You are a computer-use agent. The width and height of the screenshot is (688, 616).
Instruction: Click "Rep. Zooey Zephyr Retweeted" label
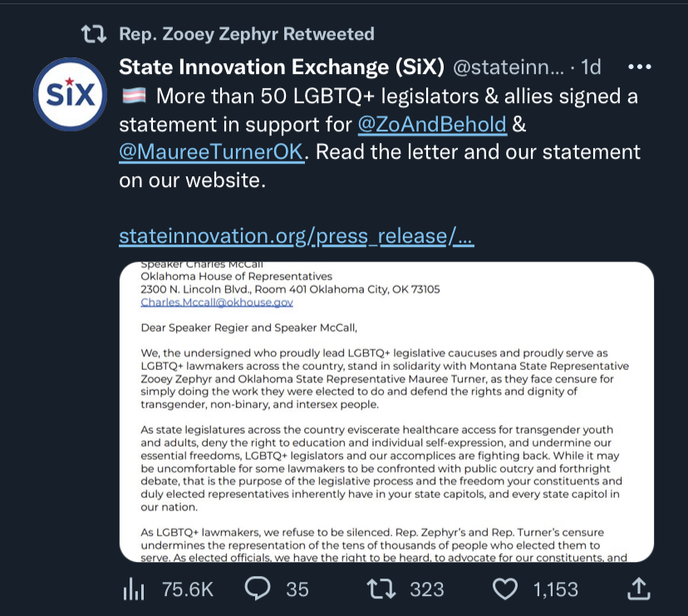click(x=247, y=34)
